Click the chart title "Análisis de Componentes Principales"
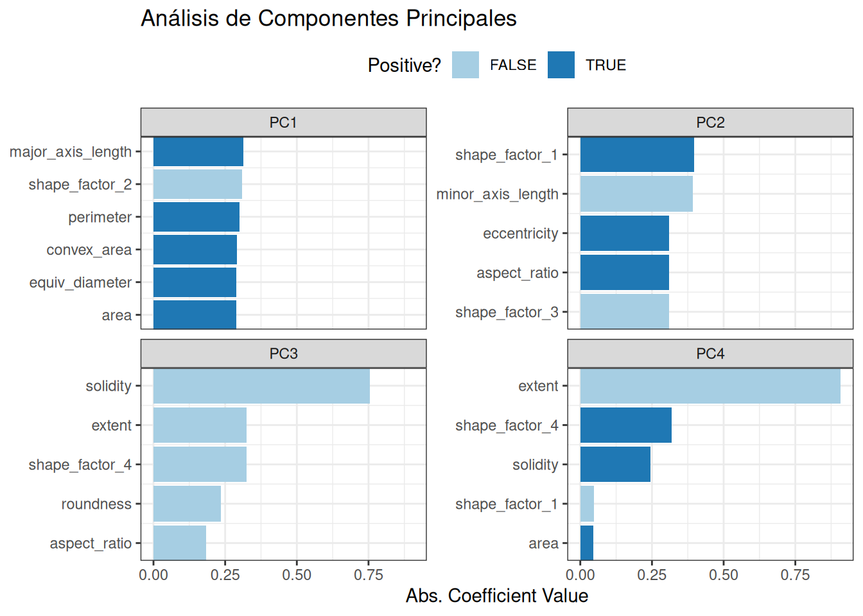 (x=329, y=19)
